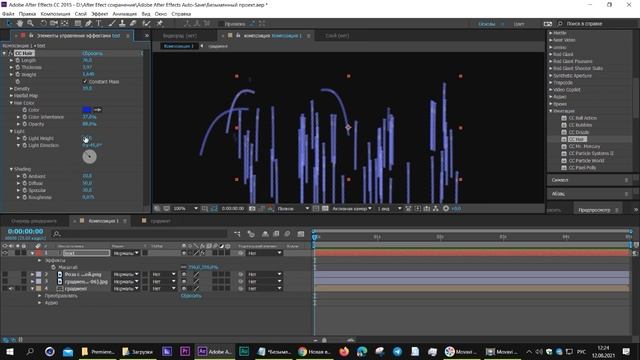Collapse the Hair Color group
The width and height of the screenshot is (640, 360).
(x=11, y=103)
